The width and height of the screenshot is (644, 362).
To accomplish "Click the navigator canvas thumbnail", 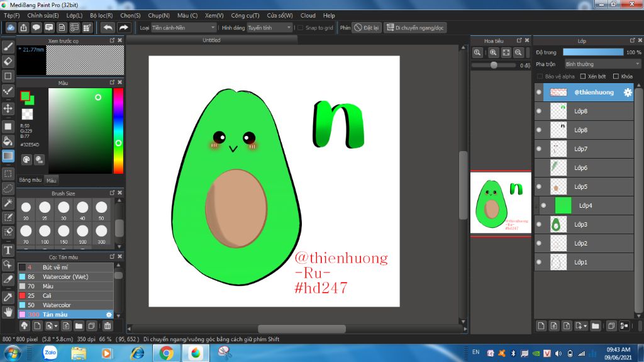I will pos(501,203).
